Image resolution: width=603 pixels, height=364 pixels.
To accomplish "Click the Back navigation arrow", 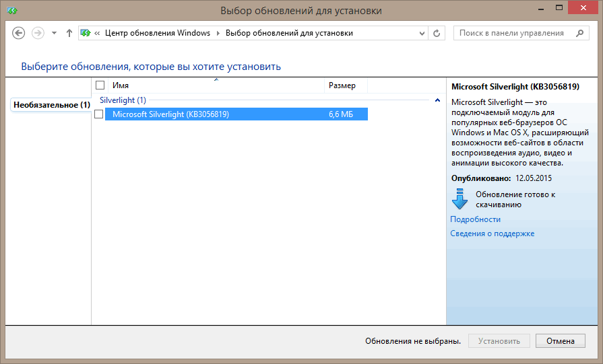I will click(x=19, y=33).
